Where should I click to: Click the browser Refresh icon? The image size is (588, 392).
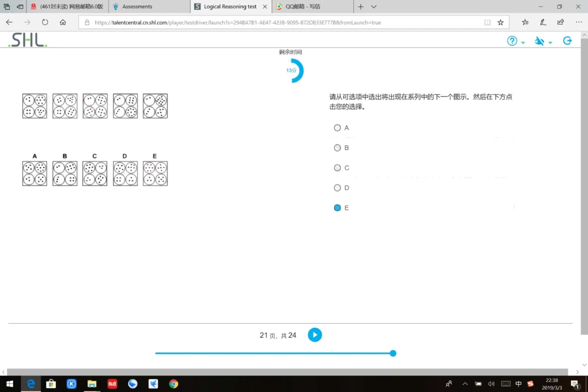pos(44,22)
